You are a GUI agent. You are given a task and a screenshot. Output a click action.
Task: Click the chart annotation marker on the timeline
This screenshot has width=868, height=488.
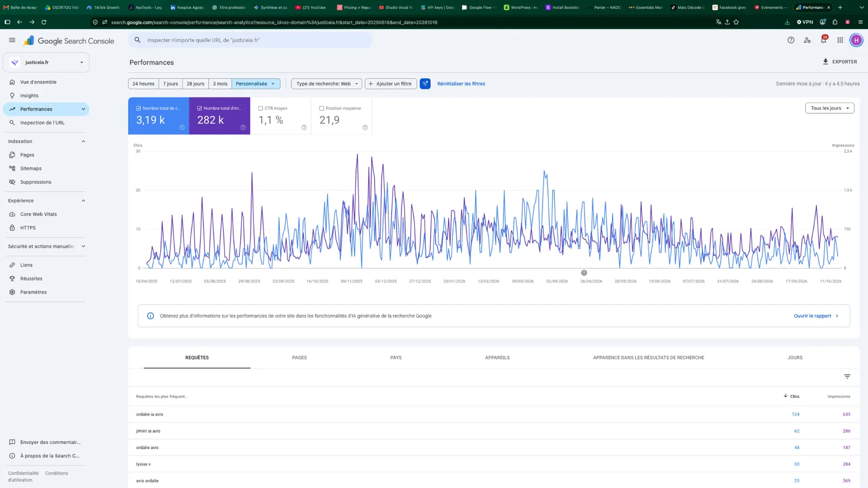pos(584,273)
